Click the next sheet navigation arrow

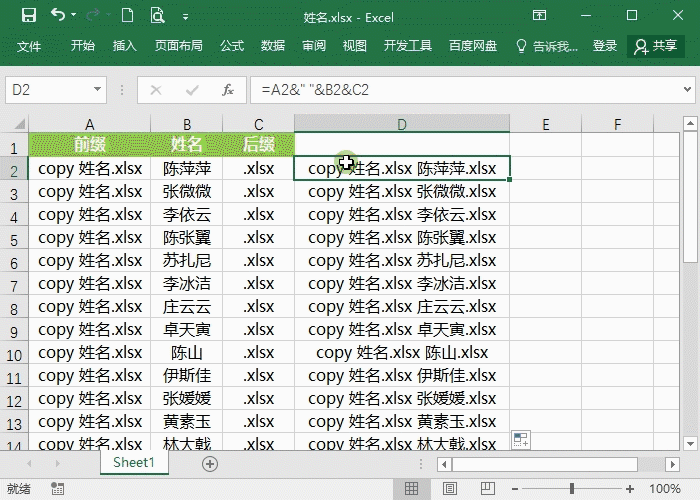(58, 464)
